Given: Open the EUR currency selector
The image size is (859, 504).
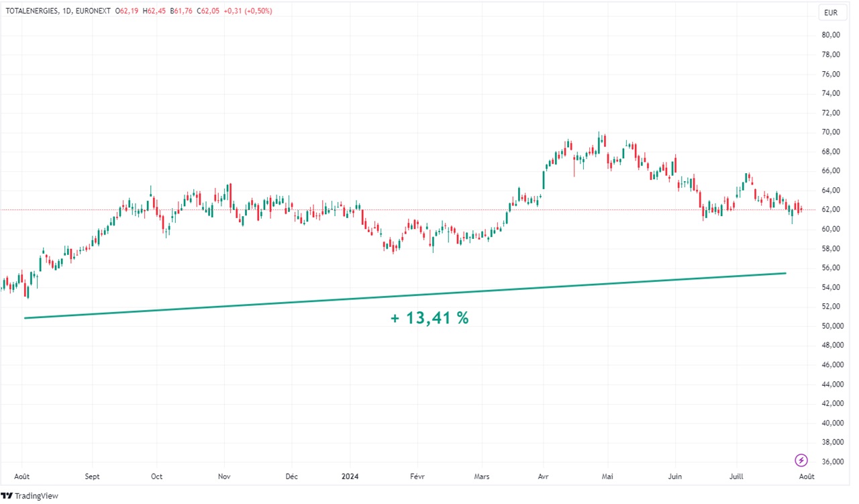Looking at the screenshot, I should (x=831, y=13).
